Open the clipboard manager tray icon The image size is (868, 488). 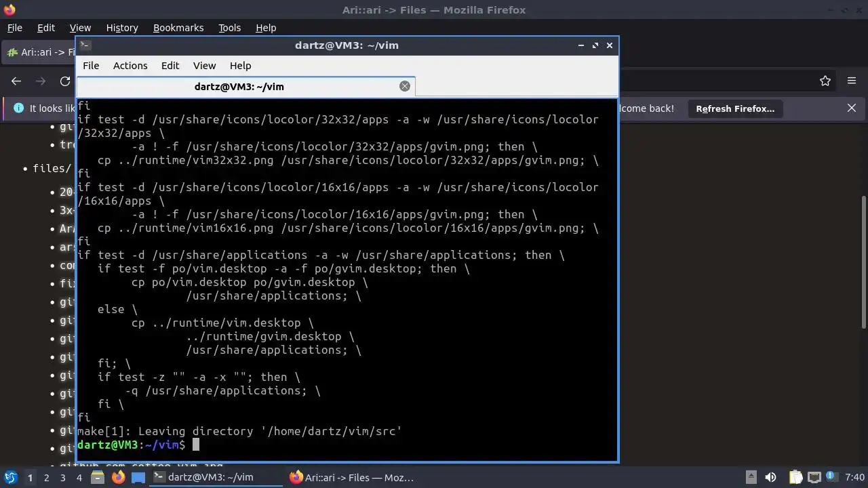pyautogui.click(x=795, y=478)
